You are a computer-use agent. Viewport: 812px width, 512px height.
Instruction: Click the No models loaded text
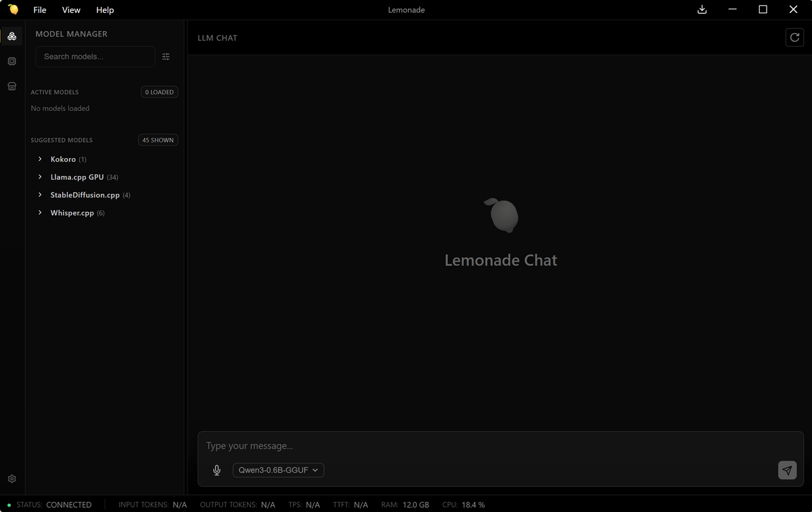point(60,108)
